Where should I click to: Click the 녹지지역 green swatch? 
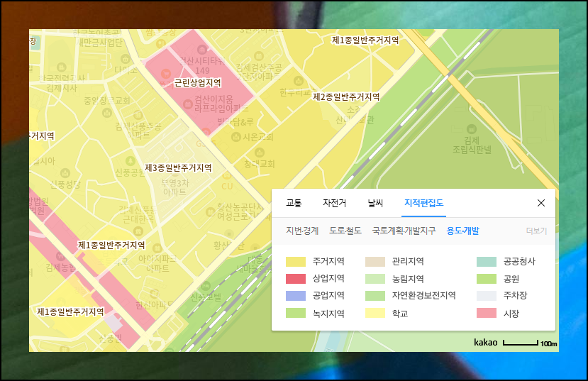point(296,313)
